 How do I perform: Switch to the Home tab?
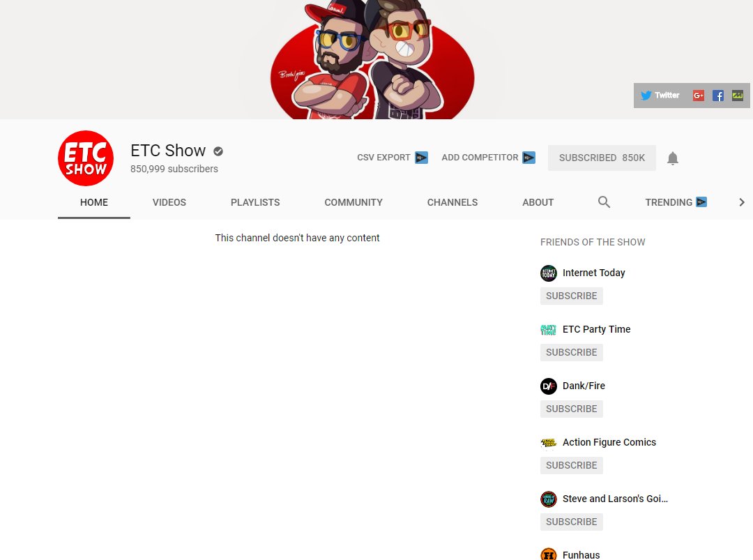point(94,202)
